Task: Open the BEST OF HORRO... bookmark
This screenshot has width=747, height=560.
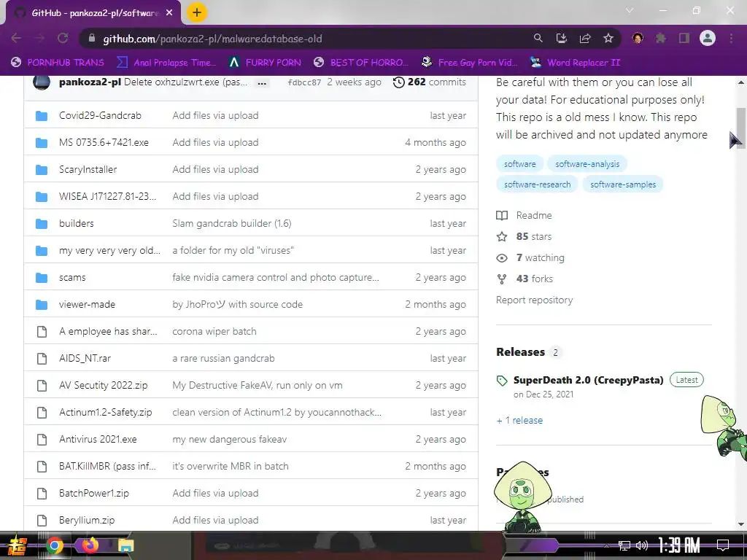Action: coord(361,63)
